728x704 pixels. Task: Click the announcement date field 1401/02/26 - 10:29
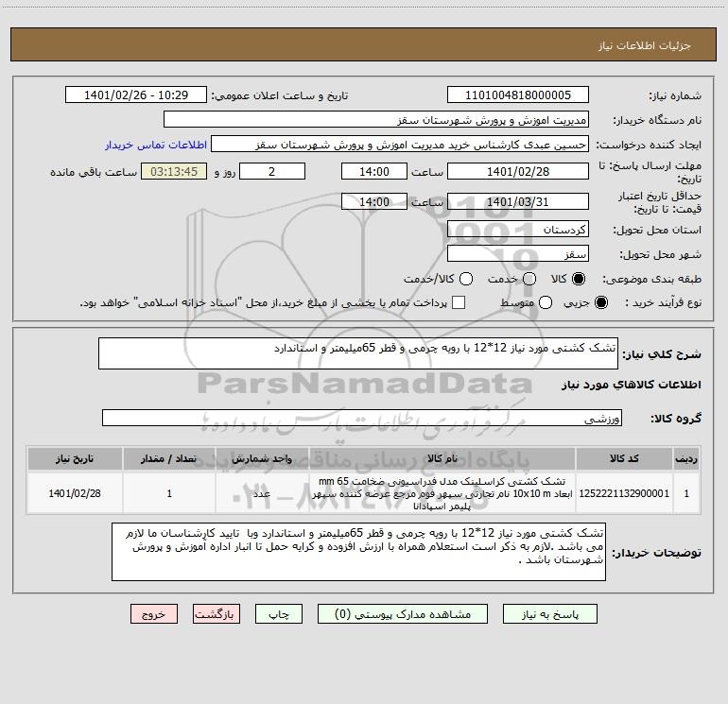coord(136,95)
